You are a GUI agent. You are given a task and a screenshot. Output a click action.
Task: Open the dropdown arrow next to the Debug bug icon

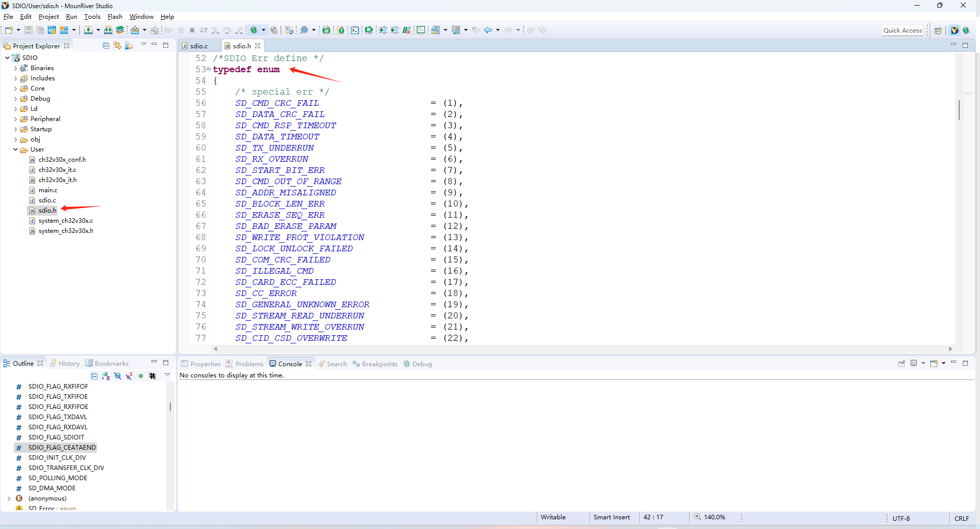pyautogui.click(x=263, y=30)
